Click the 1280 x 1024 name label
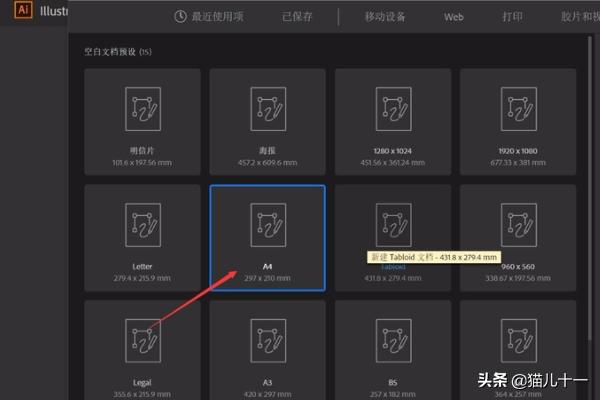The image size is (600, 400). click(x=393, y=151)
